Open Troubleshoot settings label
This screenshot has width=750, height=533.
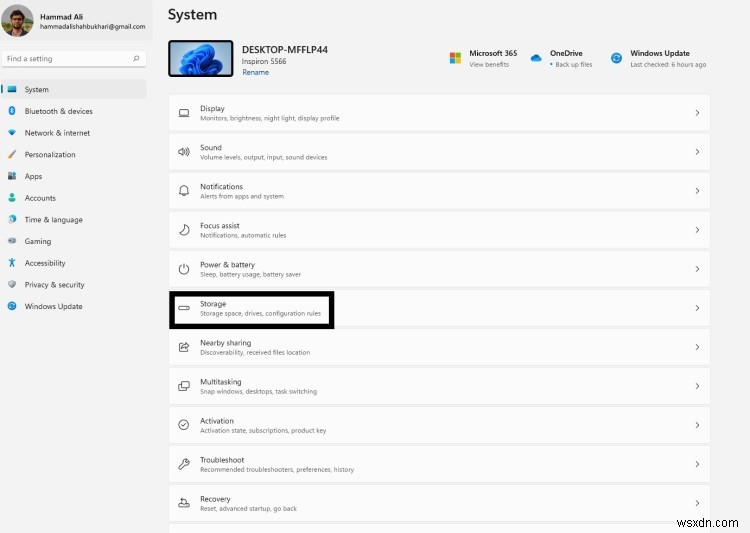pos(222,459)
